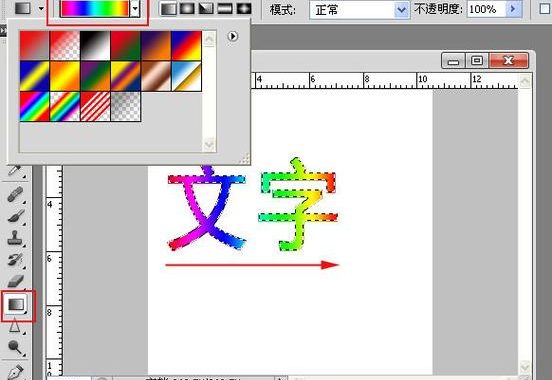Click the horizontal ruler at 8
The width and height of the screenshot is (552, 380).
(366, 80)
